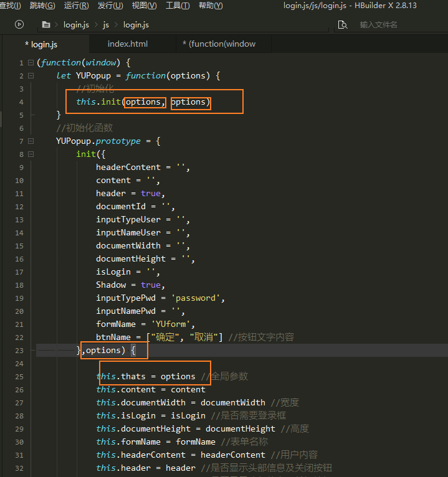Open the 跳转(G) menu
448x477 pixels.
[42, 6]
